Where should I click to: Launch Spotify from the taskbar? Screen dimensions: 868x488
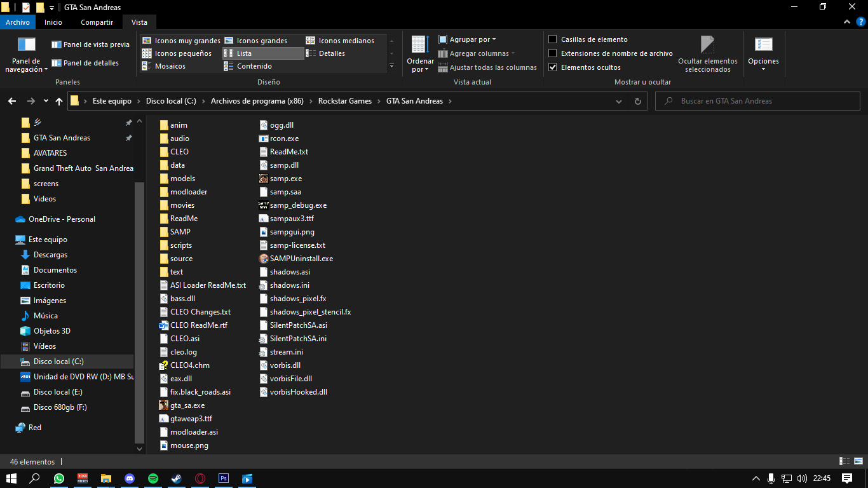[153, 478]
